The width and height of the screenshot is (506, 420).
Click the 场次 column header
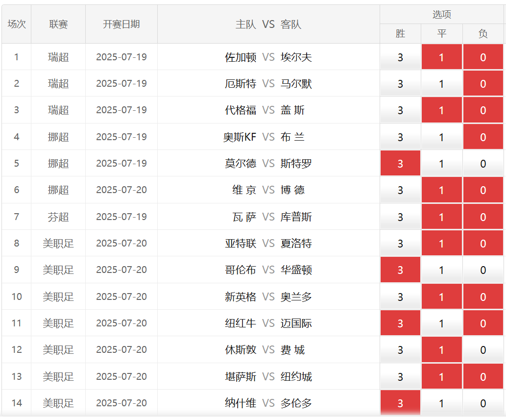17,24
